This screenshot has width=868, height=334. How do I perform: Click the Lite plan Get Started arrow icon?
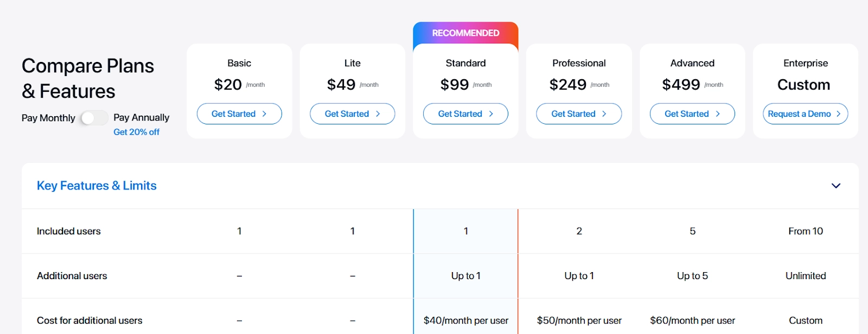[x=378, y=114]
